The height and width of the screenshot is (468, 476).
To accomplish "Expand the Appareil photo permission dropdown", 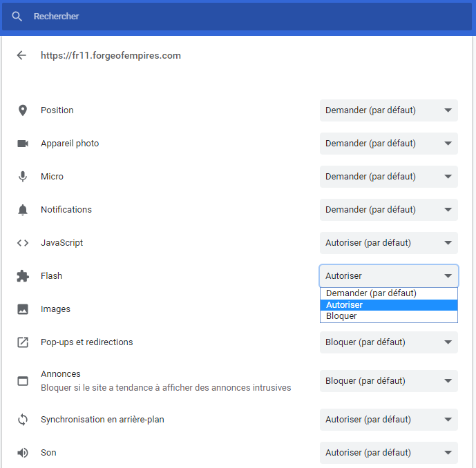I will coord(388,144).
